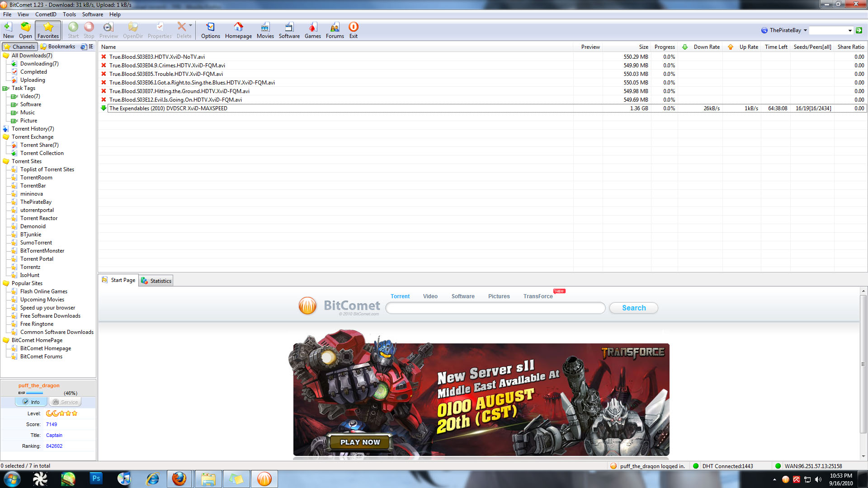Screen dimensions: 868x488
Task: Click the Service button in user panel
Action: point(65,402)
